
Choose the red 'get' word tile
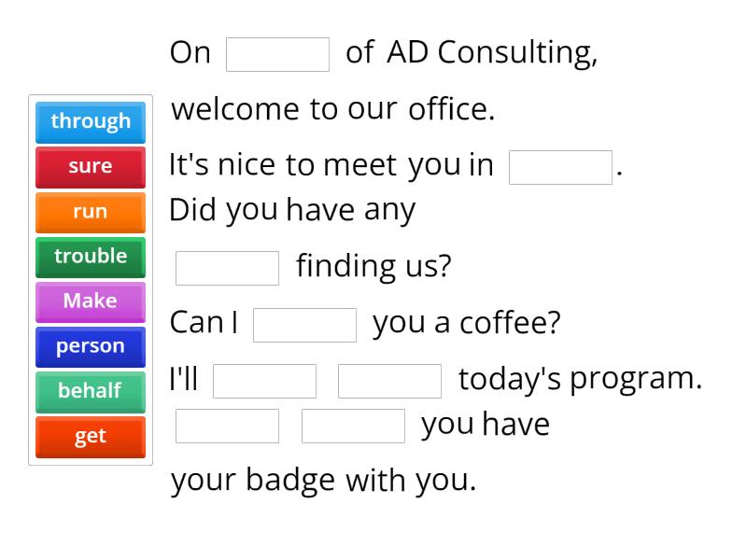(91, 436)
